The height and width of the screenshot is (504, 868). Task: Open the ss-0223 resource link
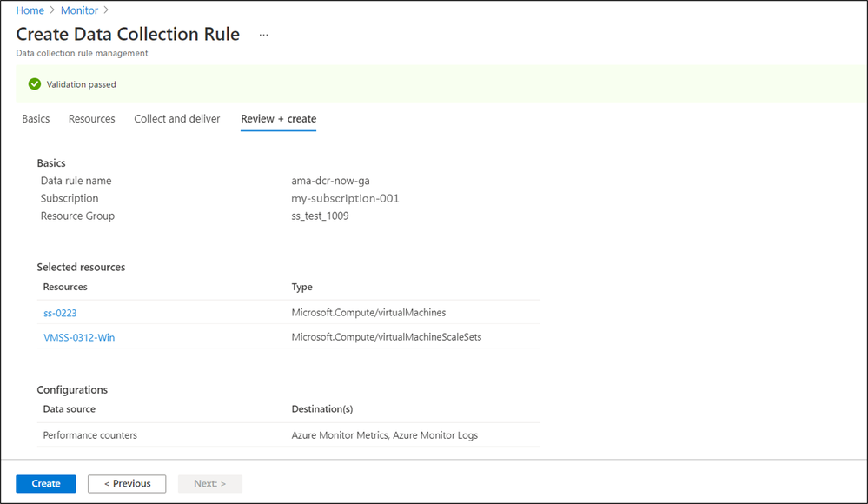(60, 313)
